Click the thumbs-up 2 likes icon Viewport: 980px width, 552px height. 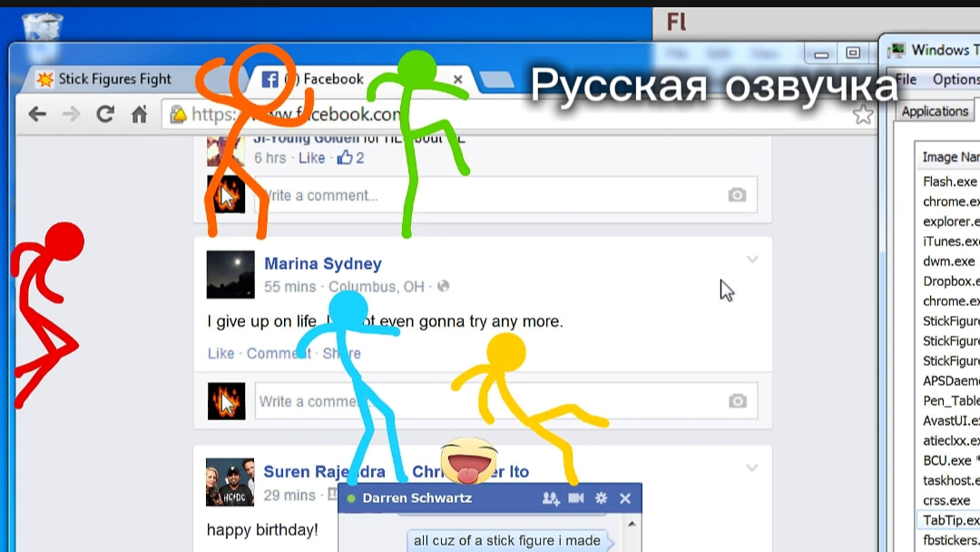[x=345, y=158]
